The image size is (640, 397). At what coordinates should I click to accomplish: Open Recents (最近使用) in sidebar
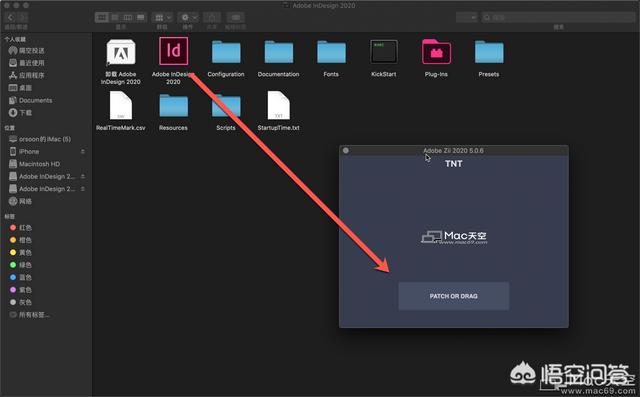[27, 63]
